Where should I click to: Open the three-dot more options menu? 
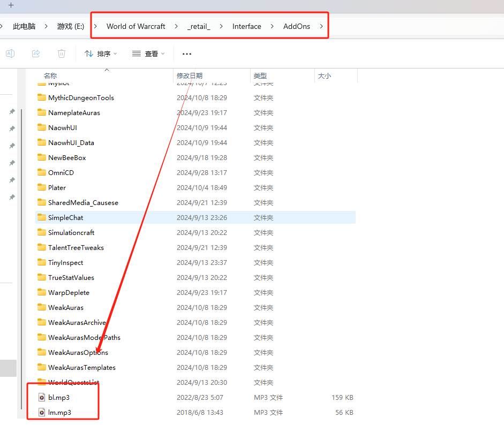click(187, 54)
